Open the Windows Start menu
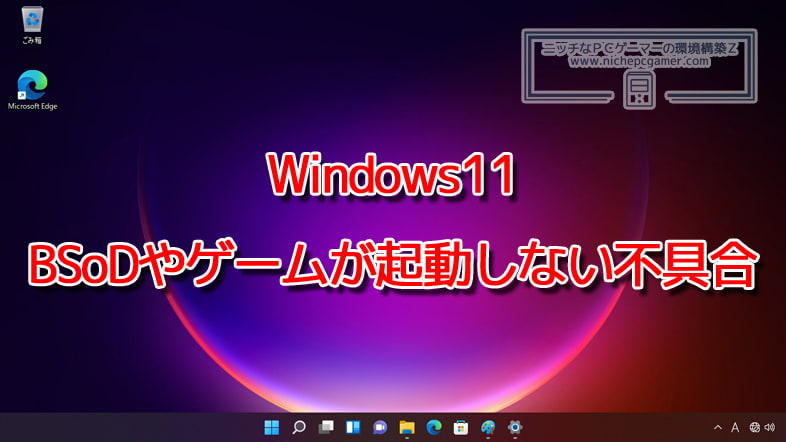The image size is (786, 442). [272, 427]
